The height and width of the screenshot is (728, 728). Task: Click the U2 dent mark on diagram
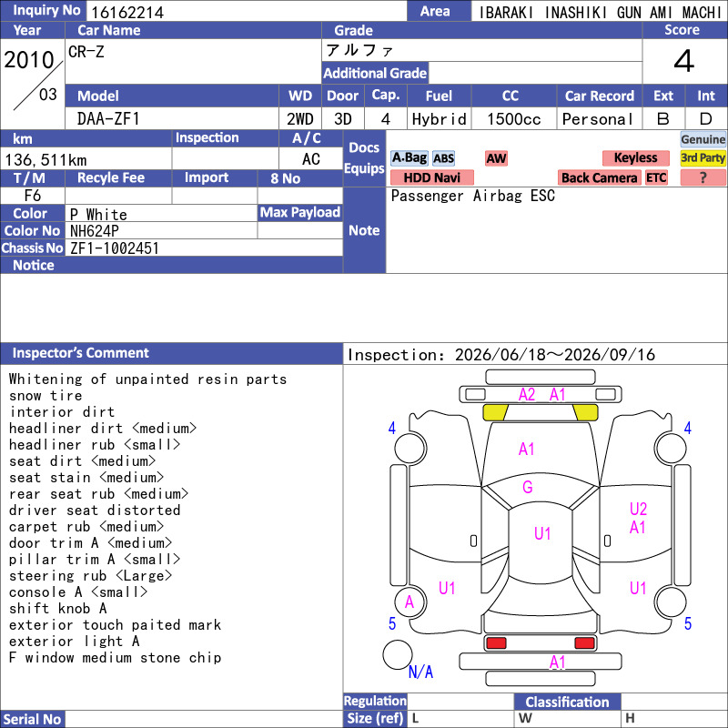click(638, 509)
